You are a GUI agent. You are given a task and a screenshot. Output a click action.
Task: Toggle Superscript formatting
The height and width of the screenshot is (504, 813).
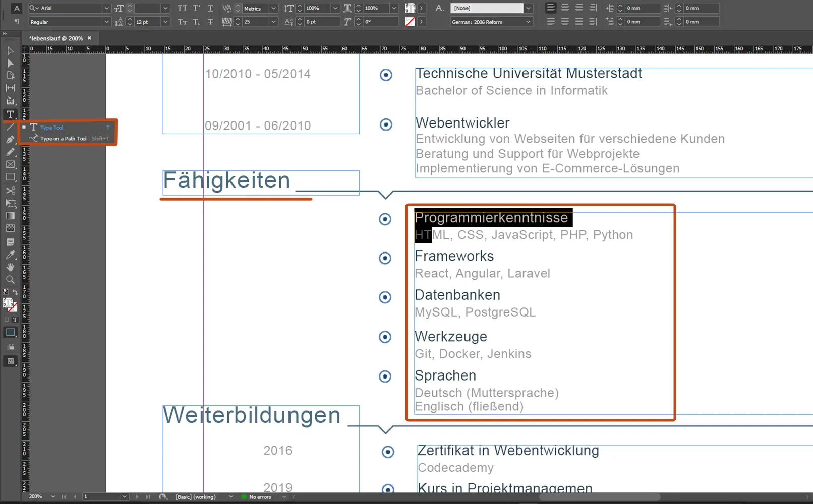point(196,8)
